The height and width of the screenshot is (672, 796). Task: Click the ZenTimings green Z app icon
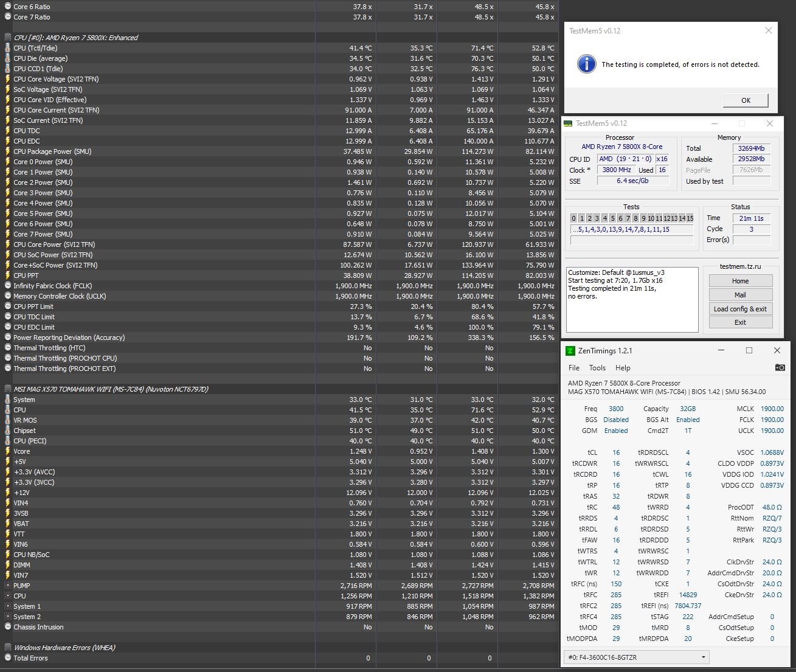(570, 351)
